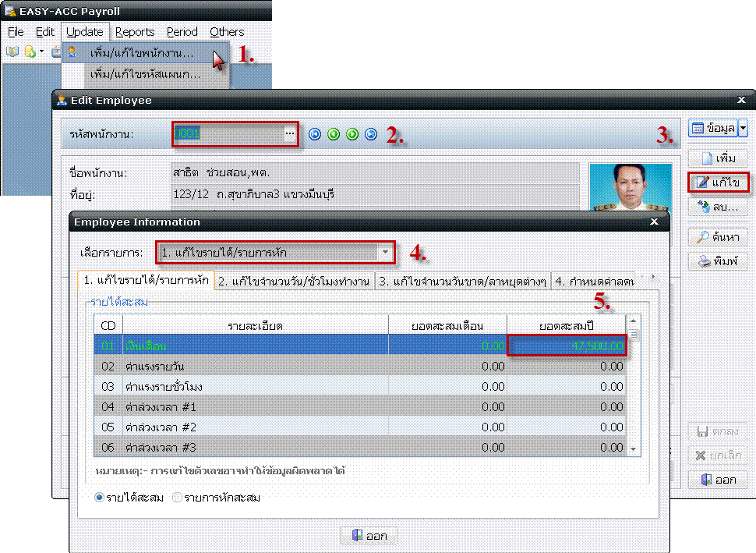The image size is (756, 553).
Task: Choose เพิ่ม/แก้ไขรหัสแผนก menu entry
Action: click(145, 74)
